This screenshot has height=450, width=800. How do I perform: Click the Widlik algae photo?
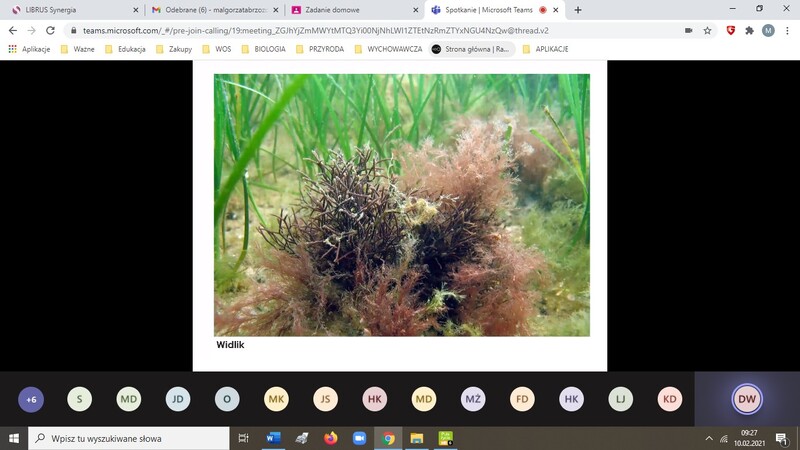click(x=401, y=205)
